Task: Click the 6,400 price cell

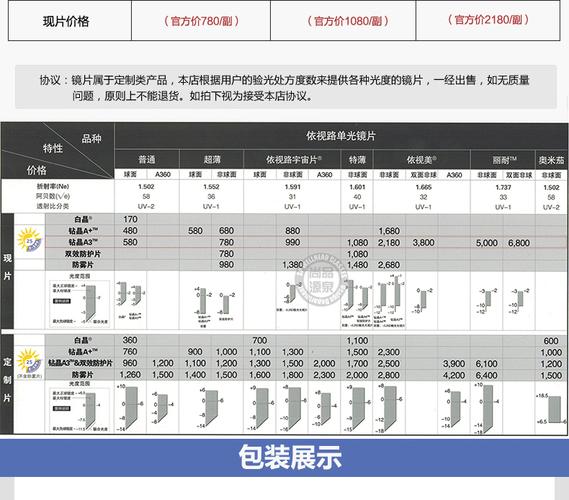Action: [x=486, y=375]
